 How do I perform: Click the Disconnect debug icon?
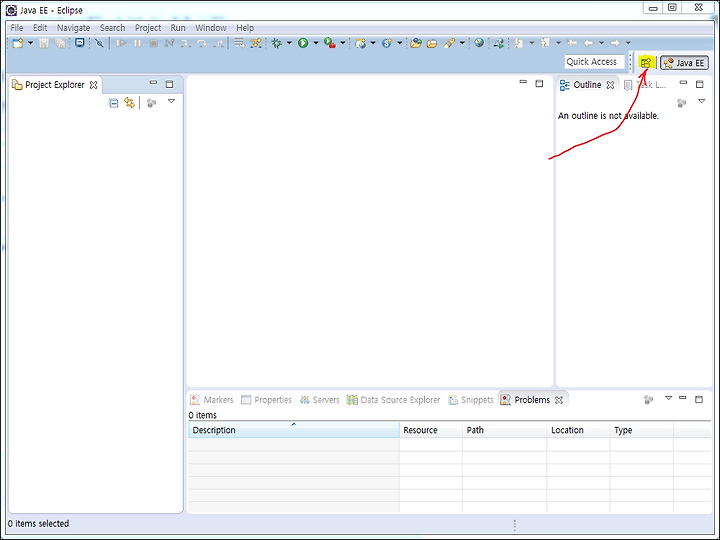(169, 43)
